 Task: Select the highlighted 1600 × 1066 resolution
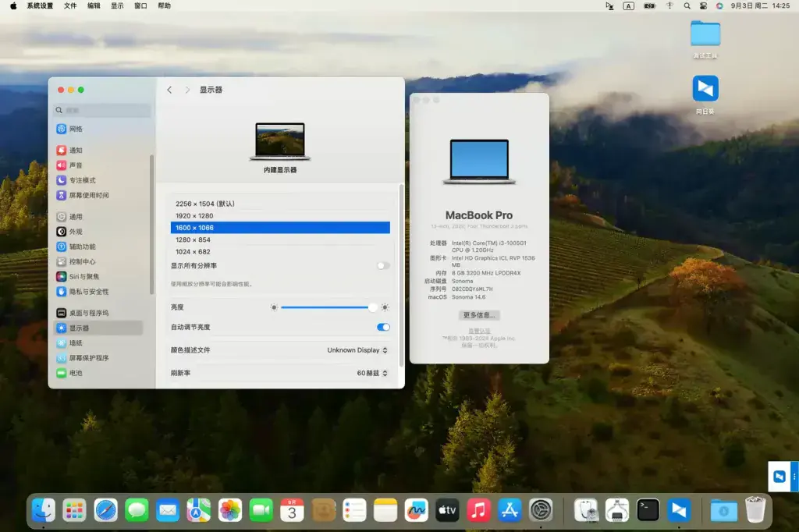point(280,228)
